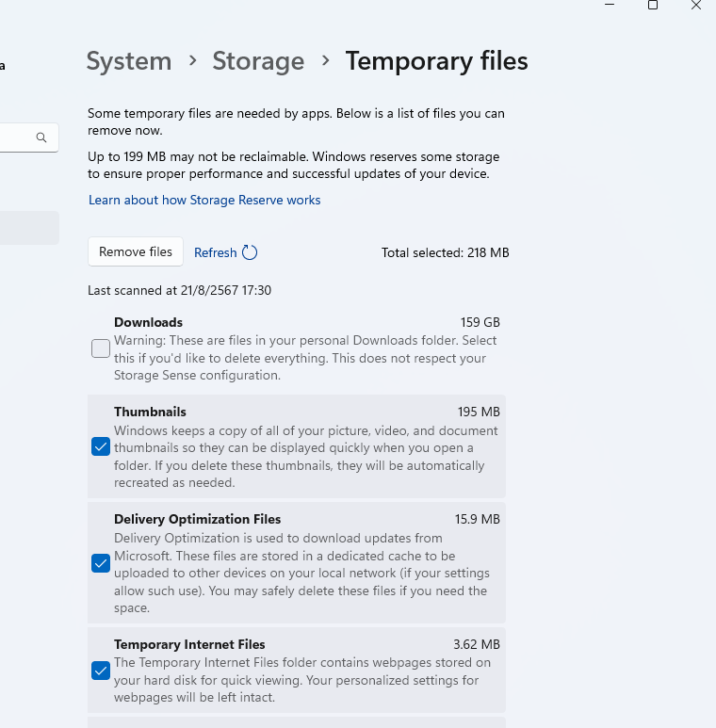Screen dimensions: 716x728
Task: Go to Storage breadcrumb
Action: (x=258, y=61)
